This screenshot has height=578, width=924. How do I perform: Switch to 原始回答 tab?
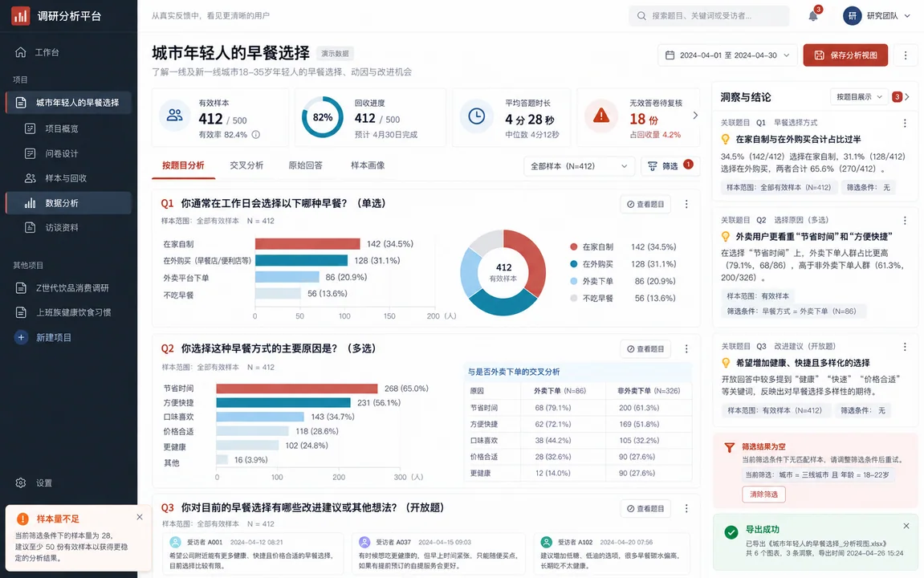click(x=305, y=165)
